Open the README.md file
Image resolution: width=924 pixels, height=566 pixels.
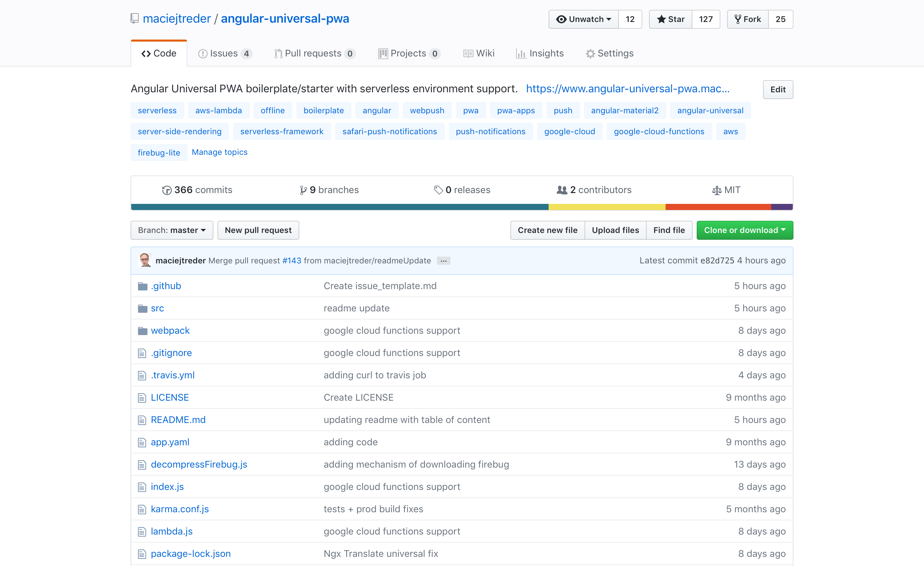click(x=178, y=420)
